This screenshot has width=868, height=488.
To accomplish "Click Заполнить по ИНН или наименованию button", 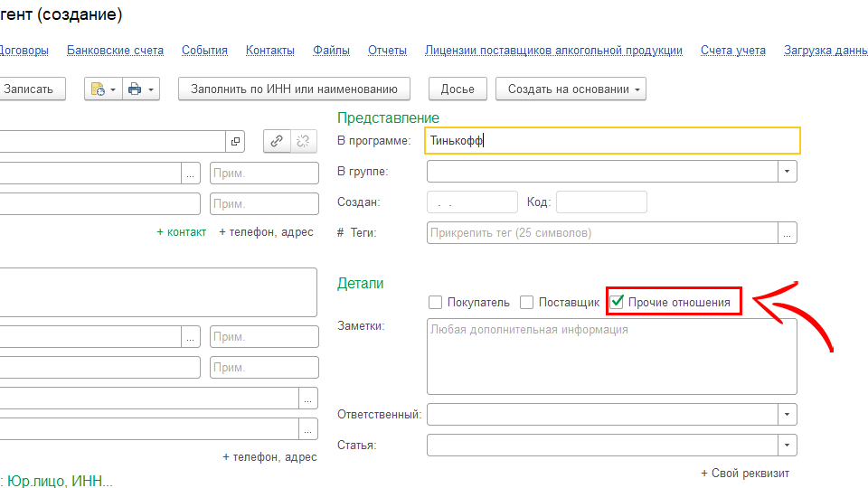I will (x=295, y=89).
